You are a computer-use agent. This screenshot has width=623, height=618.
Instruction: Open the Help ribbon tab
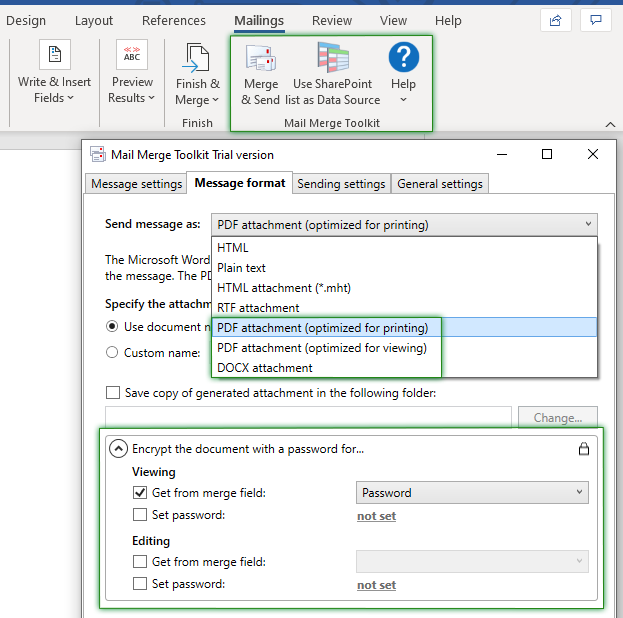pyautogui.click(x=448, y=20)
